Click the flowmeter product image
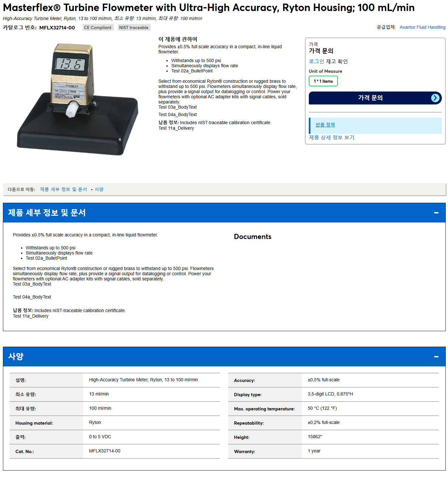The height and width of the screenshot is (477, 448). coord(78,99)
